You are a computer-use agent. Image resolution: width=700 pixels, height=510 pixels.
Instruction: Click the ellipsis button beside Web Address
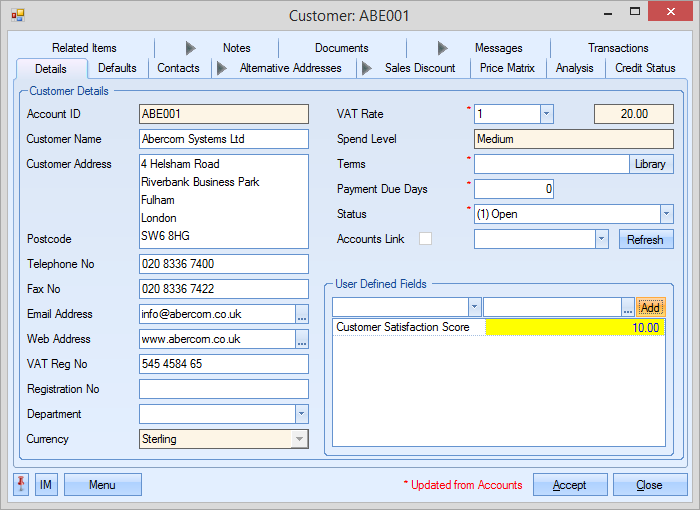(x=302, y=339)
